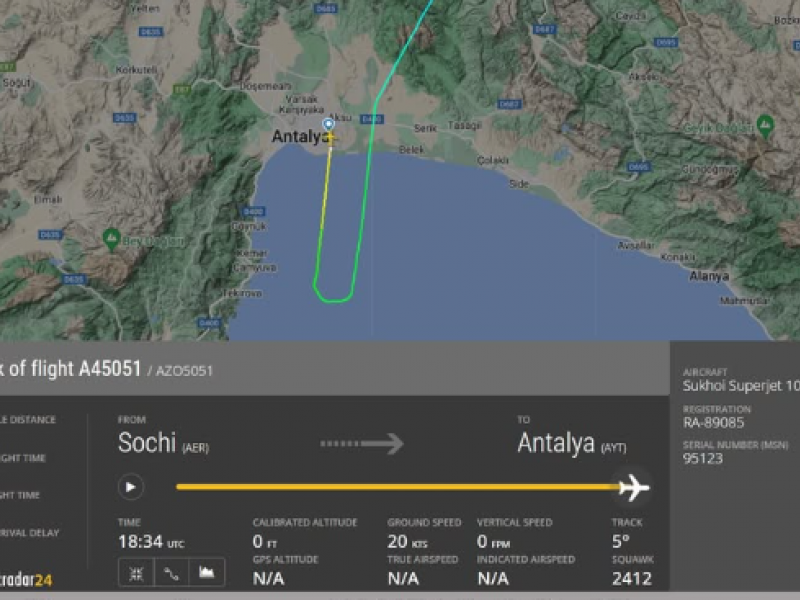
Task: Click the Antalya (AYT) destination airport
Action: tap(571, 443)
